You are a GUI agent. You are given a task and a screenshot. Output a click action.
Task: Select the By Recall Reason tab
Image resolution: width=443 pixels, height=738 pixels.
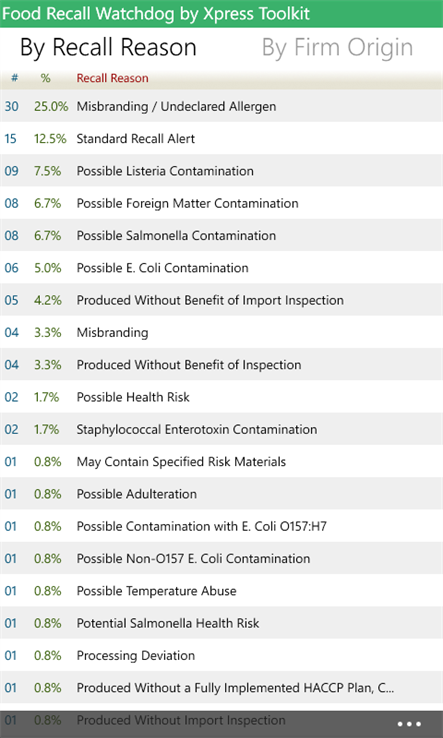click(x=108, y=48)
